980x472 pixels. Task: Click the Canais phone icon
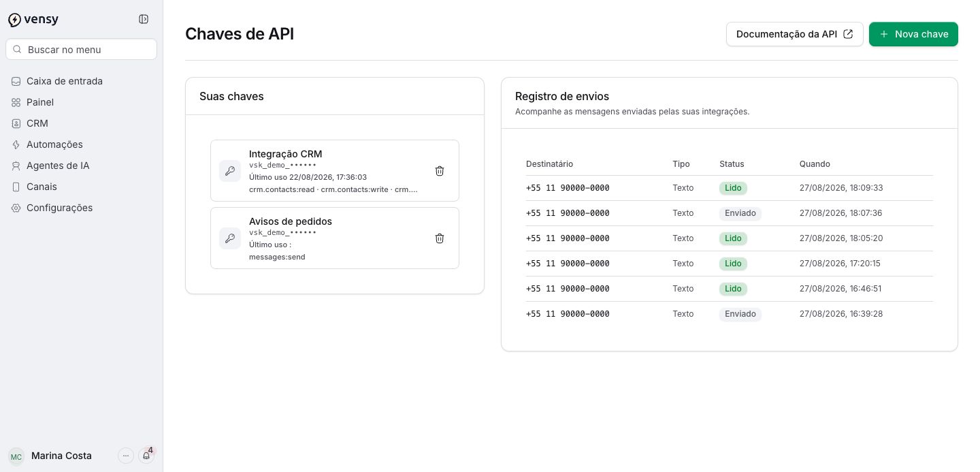[16, 187]
